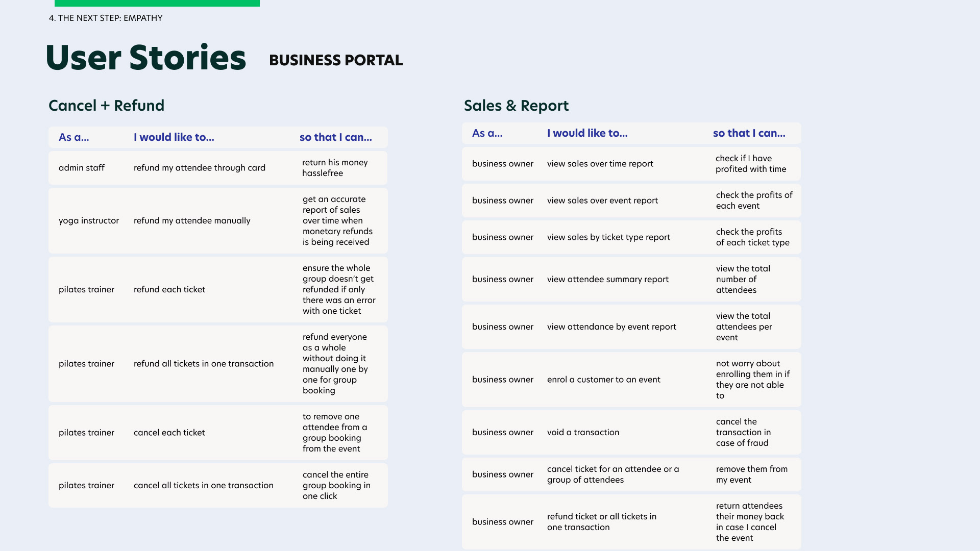Click '4. THE NEXT STEP: EMPATHY' breadcrumb label
Screen dimensions: 980x551
[x=106, y=18]
